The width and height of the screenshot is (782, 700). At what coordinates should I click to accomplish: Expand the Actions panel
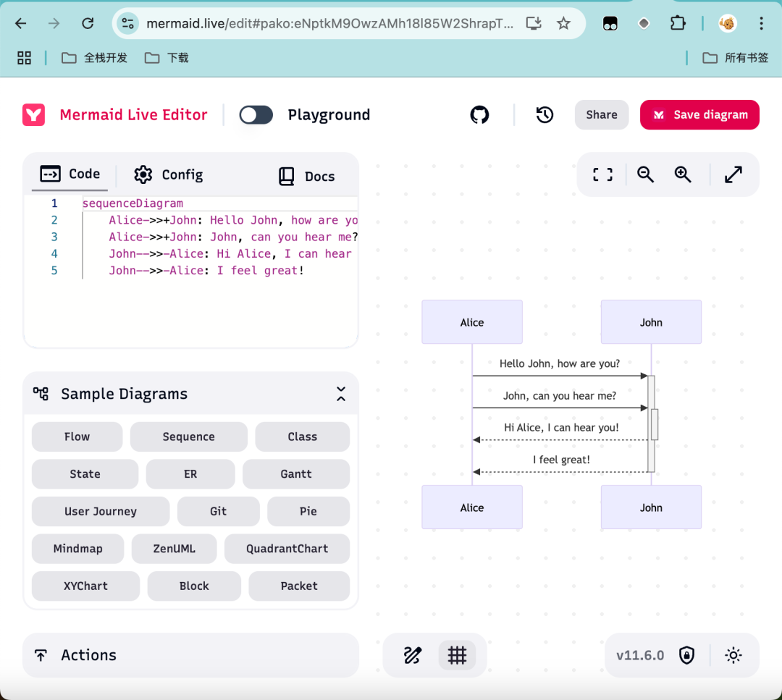tap(190, 655)
